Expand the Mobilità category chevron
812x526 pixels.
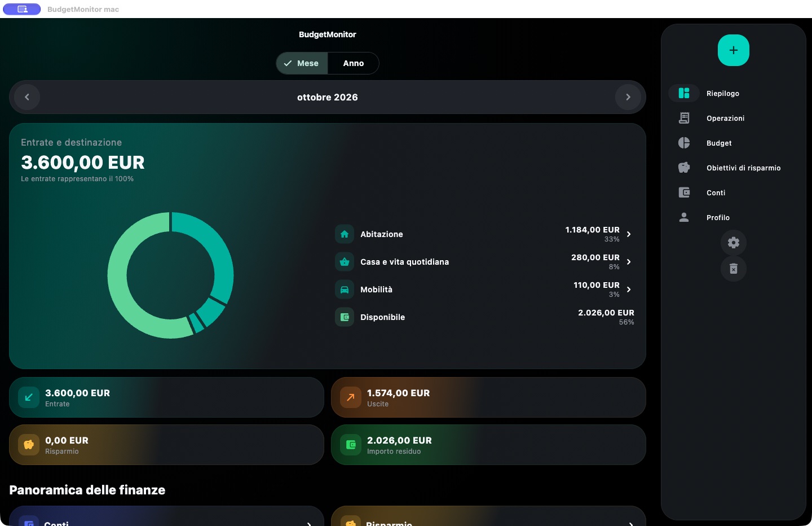coord(629,290)
